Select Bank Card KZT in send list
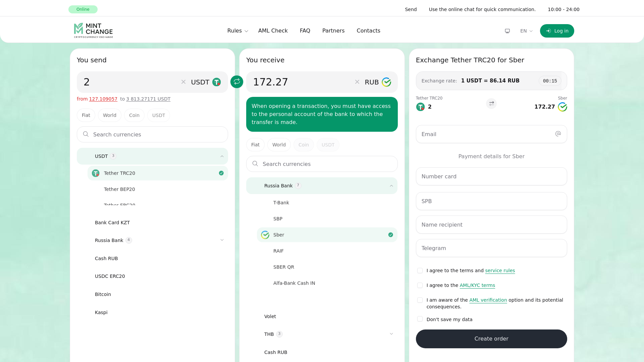Screen dimensions: 644x362 pyautogui.click(x=152, y=223)
